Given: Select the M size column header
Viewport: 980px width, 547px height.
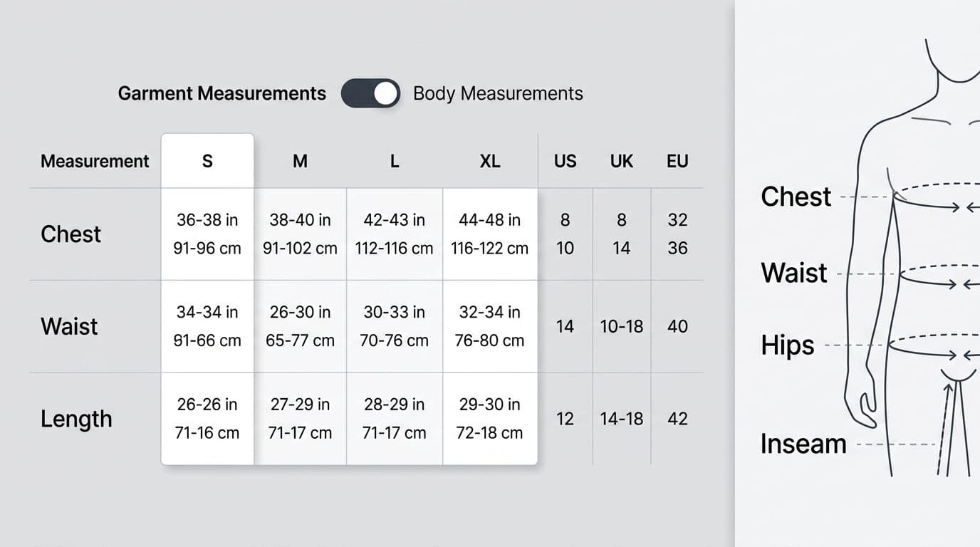Looking at the screenshot, I should (x=300, y=161).
